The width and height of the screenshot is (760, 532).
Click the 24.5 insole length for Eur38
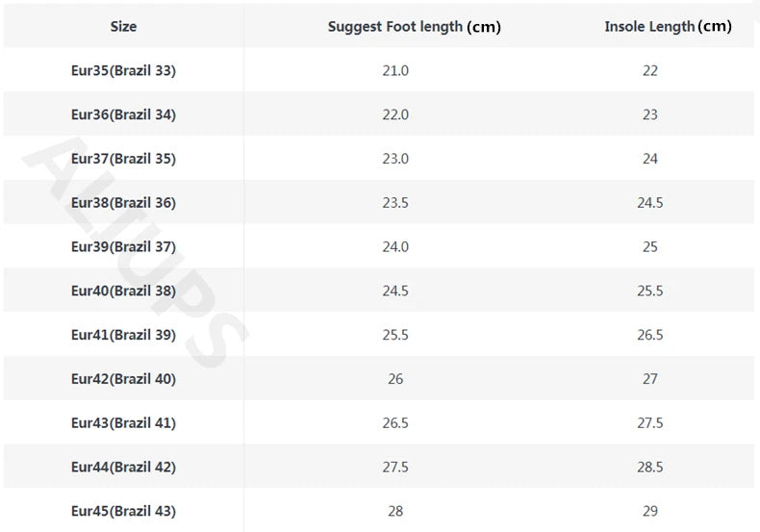coord(650,203)
